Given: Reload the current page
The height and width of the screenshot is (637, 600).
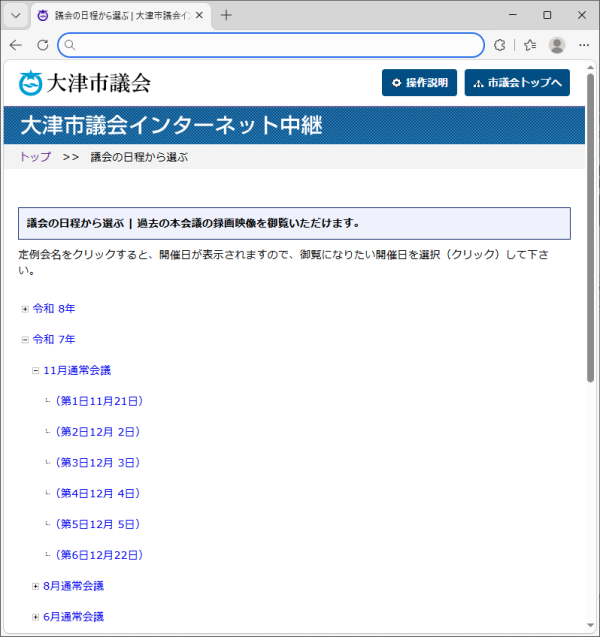Looking at the screenshot, I should [x=42, y=45].
